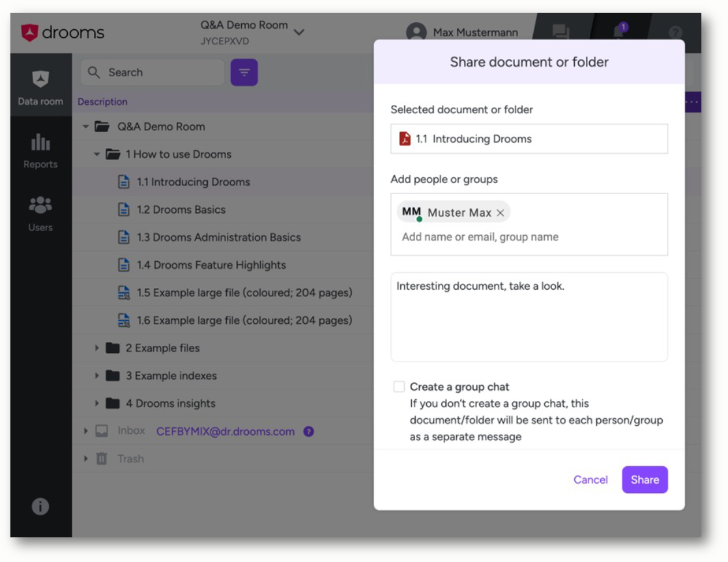Click the 1.5 Example large file icon
The image size is (728, 562).
(123, 293)
